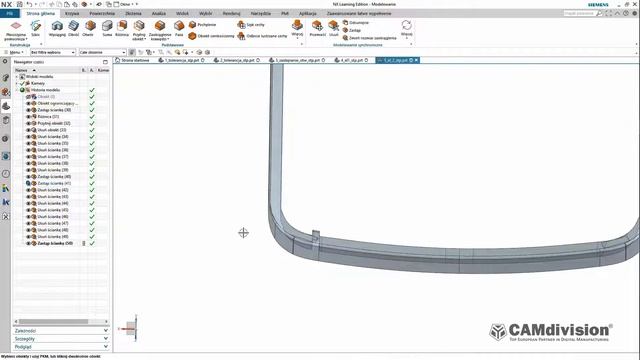The height and width of the screenshot is (360, 640).
Task: Click the navigator horizontal scrollbar
Action: [53, 322]
